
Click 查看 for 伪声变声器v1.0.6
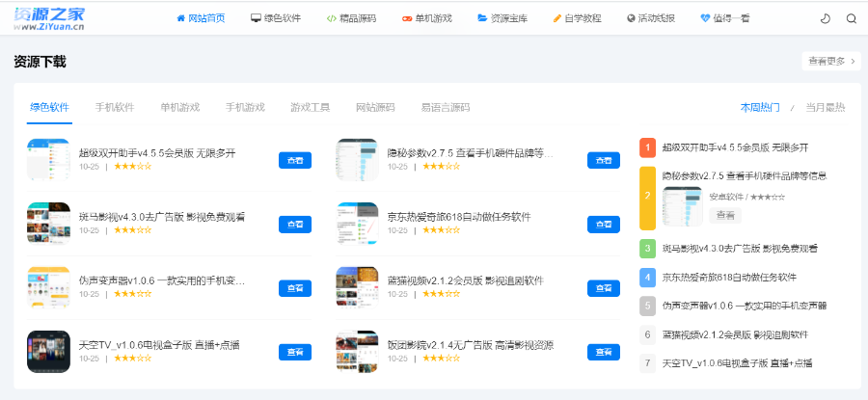[295, 288]
